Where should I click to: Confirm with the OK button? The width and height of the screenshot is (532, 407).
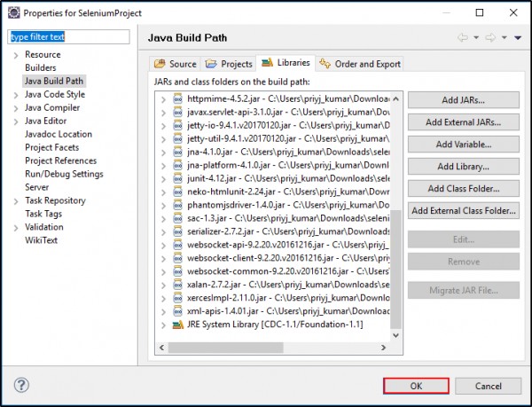[417, 386]
